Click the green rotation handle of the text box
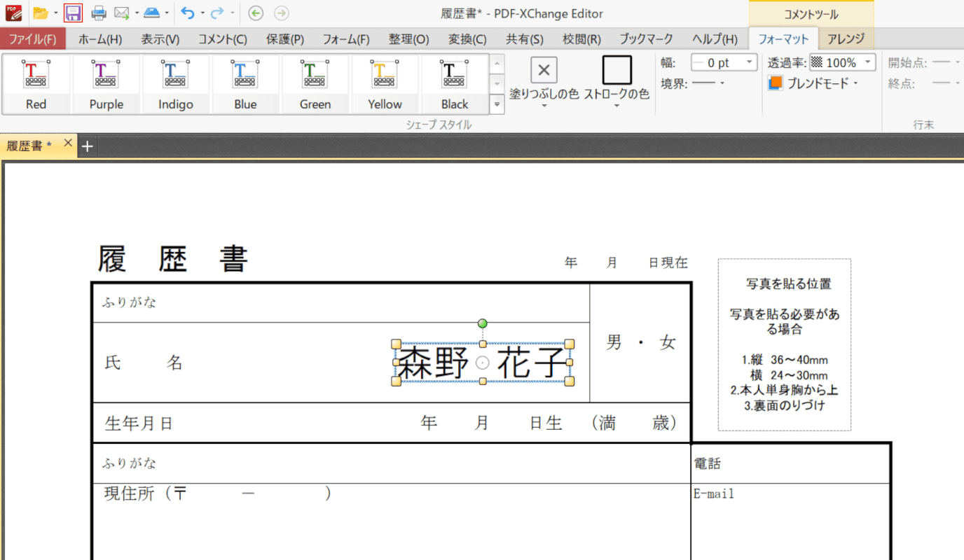Screen dimensions: 964x560 coord(482,323)
